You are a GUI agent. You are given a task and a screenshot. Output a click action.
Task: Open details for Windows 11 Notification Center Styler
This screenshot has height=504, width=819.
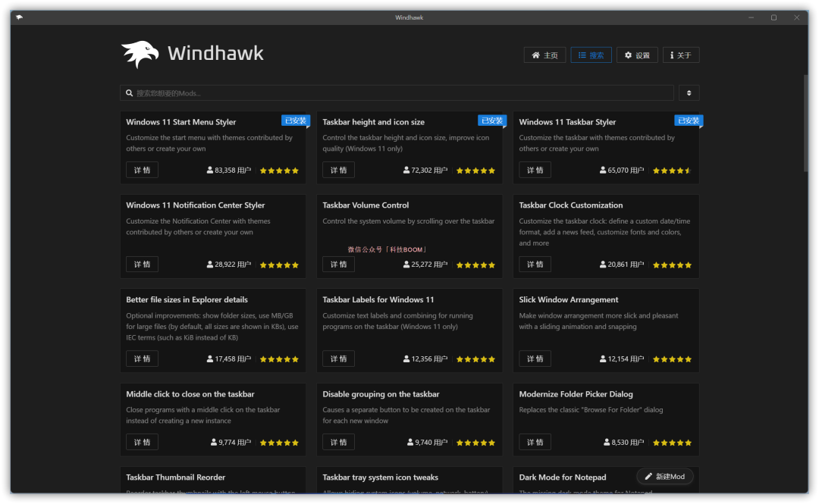(142, 265)
